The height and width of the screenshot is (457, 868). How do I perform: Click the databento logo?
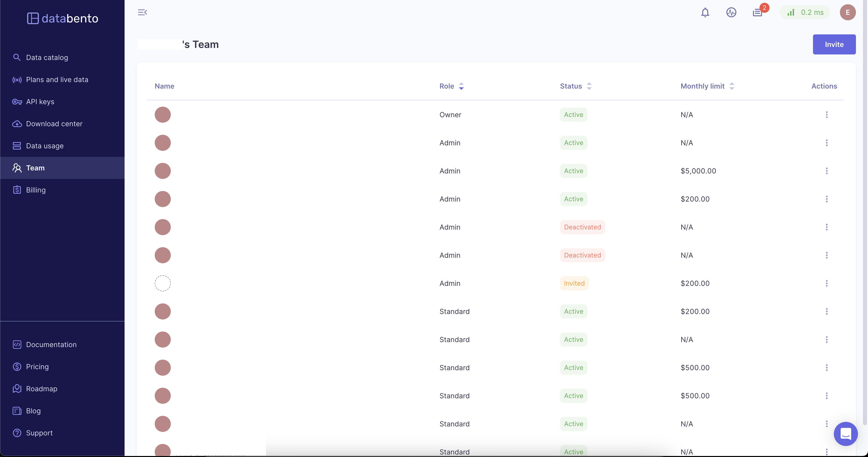[63, 18]
